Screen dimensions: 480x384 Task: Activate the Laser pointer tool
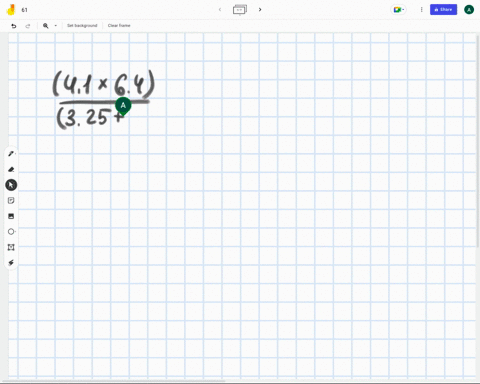click(x=11, y=263)
